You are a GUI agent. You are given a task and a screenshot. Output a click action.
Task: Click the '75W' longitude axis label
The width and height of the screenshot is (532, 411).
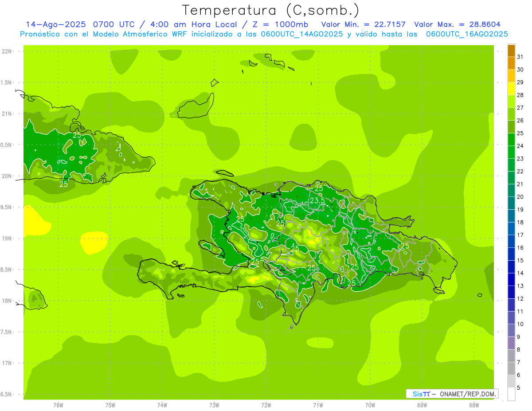coord(110,405)
